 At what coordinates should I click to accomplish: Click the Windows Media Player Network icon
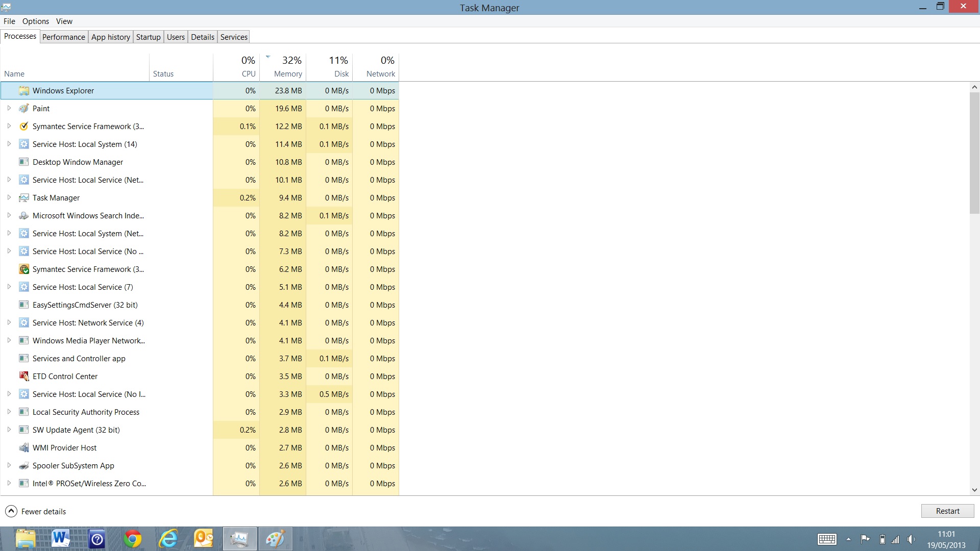coord(23,341)
